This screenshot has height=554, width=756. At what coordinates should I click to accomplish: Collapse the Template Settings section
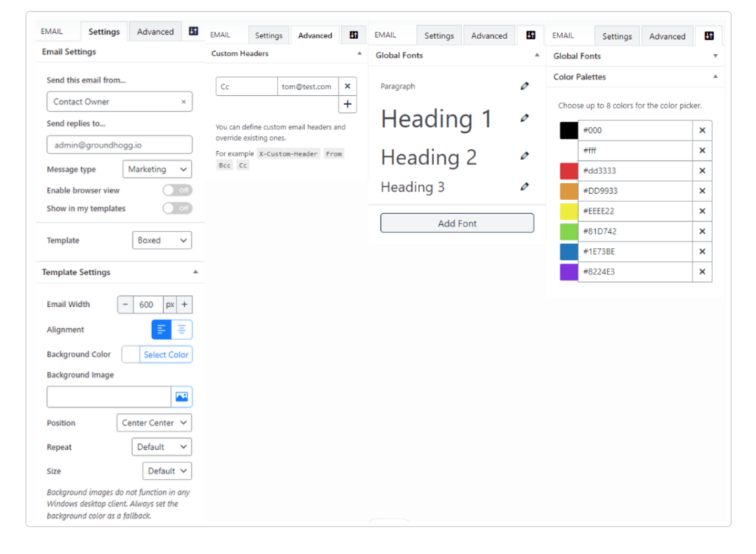click(x=195, y=272)
